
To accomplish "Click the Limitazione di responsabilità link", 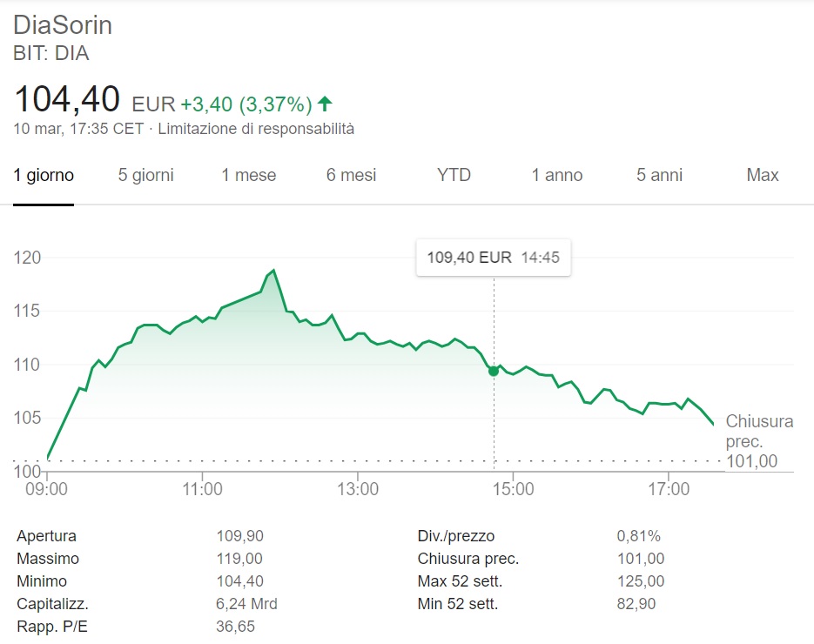I will pyautogui.click(x=256, y=129).
